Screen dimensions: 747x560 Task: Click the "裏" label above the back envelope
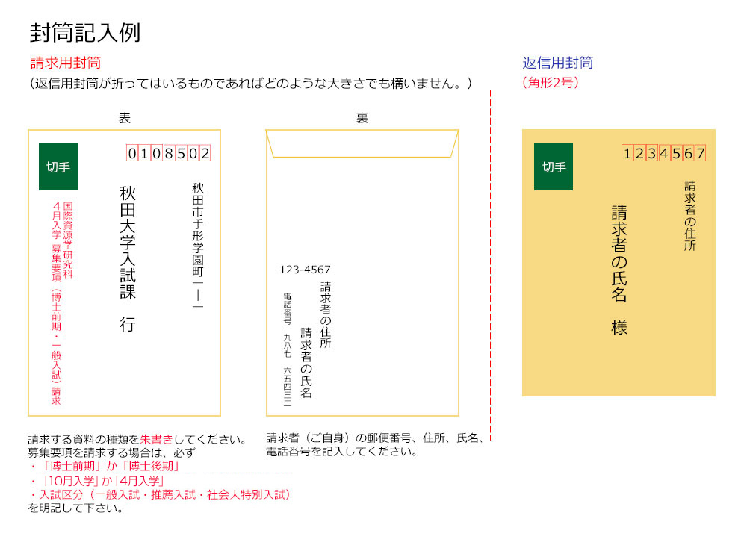[x=362, y=118]
